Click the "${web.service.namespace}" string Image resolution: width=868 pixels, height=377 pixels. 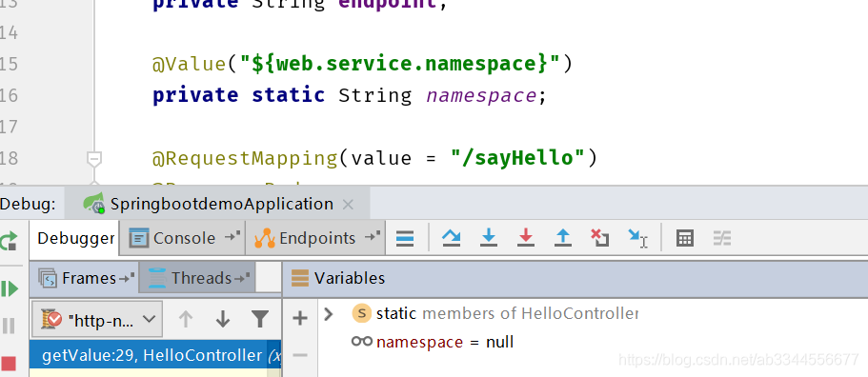pos(401,65)
